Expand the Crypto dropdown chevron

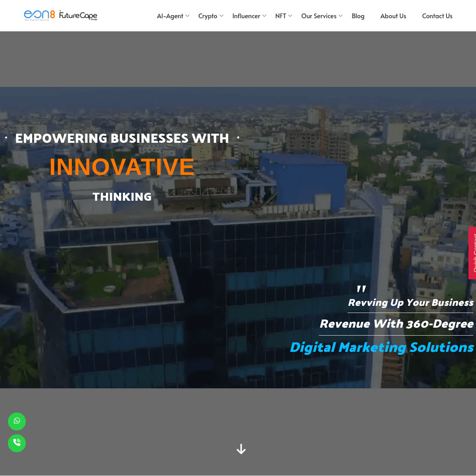pyautogui.click(x=222, y=16)
